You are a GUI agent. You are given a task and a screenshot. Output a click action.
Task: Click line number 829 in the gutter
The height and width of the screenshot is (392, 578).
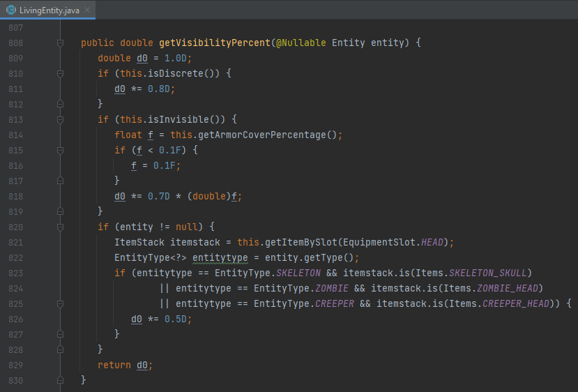pyautogui.click(x=16, y=365)
